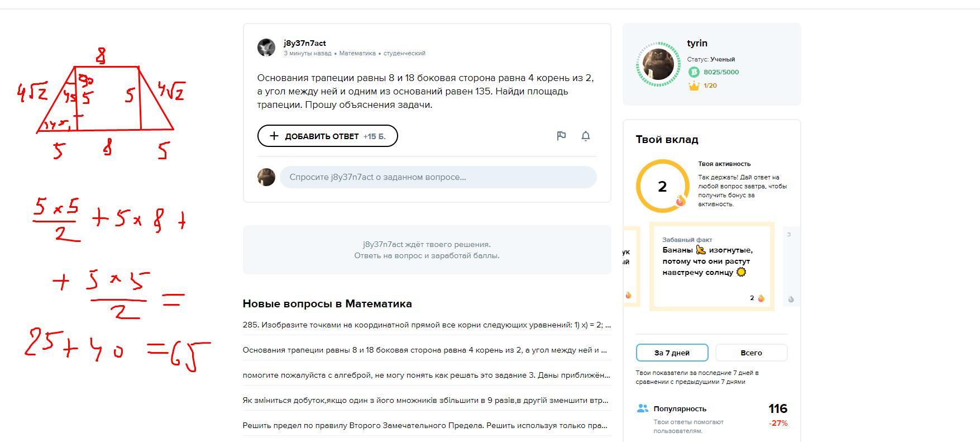Open the Математика subject link
Screen dimensions: 980x442
click(x=357, y=53)
